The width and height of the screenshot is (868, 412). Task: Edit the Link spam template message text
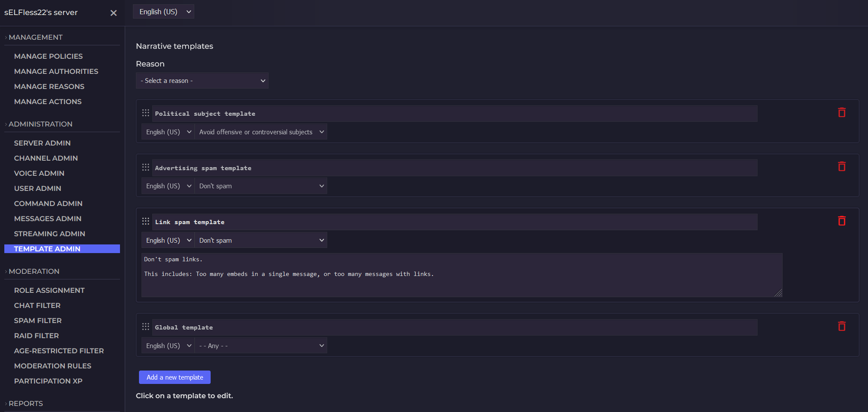461,274
